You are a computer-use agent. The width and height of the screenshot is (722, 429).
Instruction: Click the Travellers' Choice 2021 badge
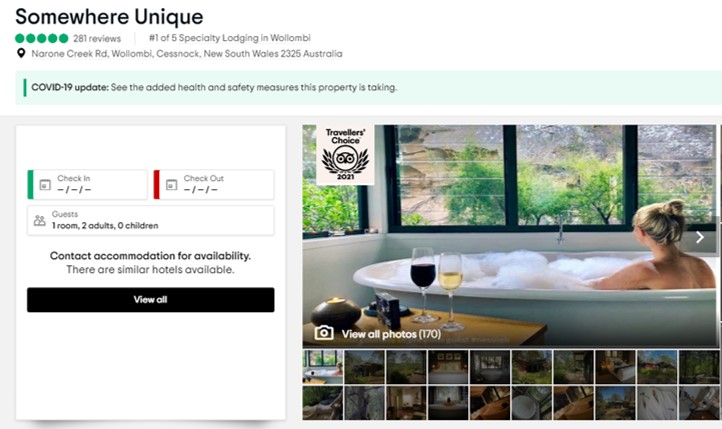click(345, 155)
